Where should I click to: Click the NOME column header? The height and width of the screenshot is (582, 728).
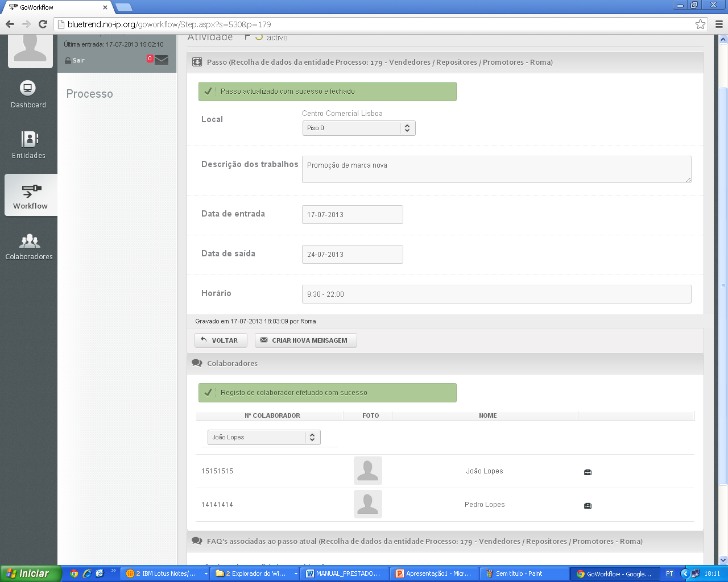(x=488, y=416)
